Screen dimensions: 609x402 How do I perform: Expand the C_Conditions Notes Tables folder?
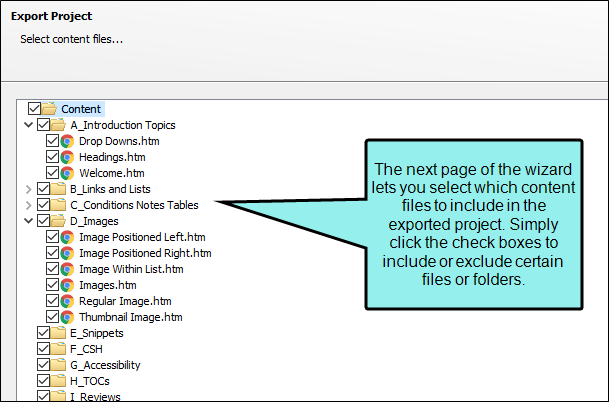(28, 205)
